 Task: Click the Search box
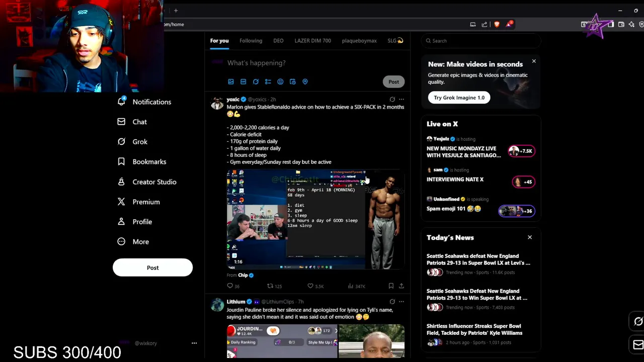pyautogui.click(x=481, y=41)
